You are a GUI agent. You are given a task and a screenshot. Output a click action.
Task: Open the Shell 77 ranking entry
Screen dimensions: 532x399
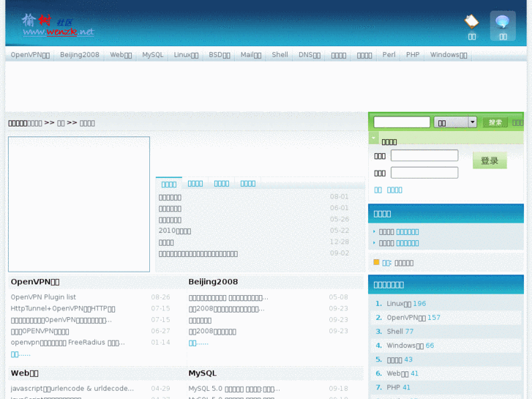tap(400, 332)
